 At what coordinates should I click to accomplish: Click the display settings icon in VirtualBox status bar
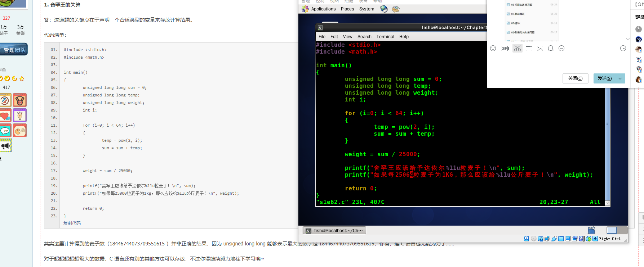568,239
